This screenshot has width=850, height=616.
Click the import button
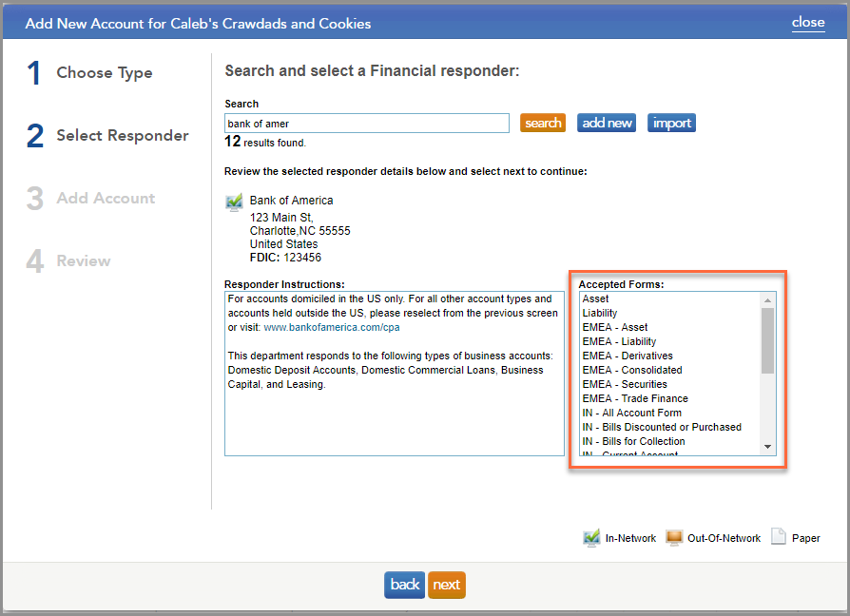click(671, 122)
